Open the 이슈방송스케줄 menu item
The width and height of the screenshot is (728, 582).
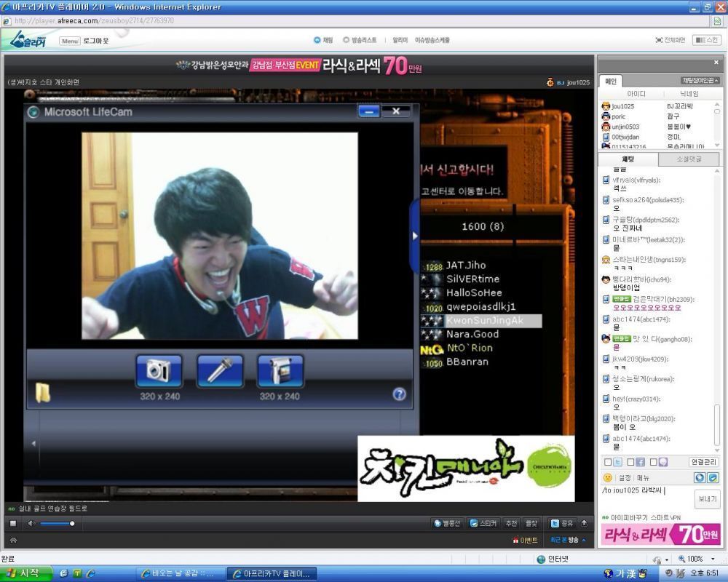click(432, 41)
